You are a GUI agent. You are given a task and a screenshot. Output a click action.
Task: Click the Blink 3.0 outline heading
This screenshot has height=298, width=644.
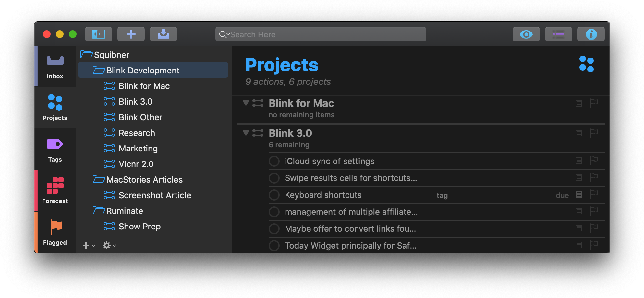pyautogui.click(x=290, y=133)
